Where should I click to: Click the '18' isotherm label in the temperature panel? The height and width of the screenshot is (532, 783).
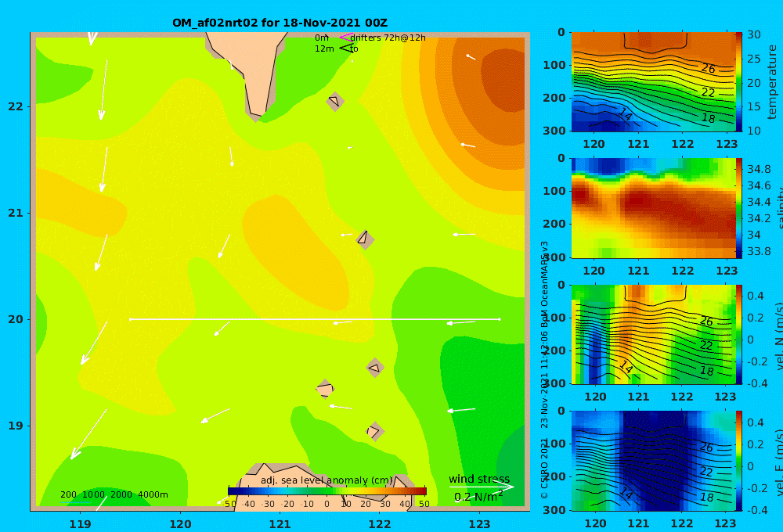point(708,118)
